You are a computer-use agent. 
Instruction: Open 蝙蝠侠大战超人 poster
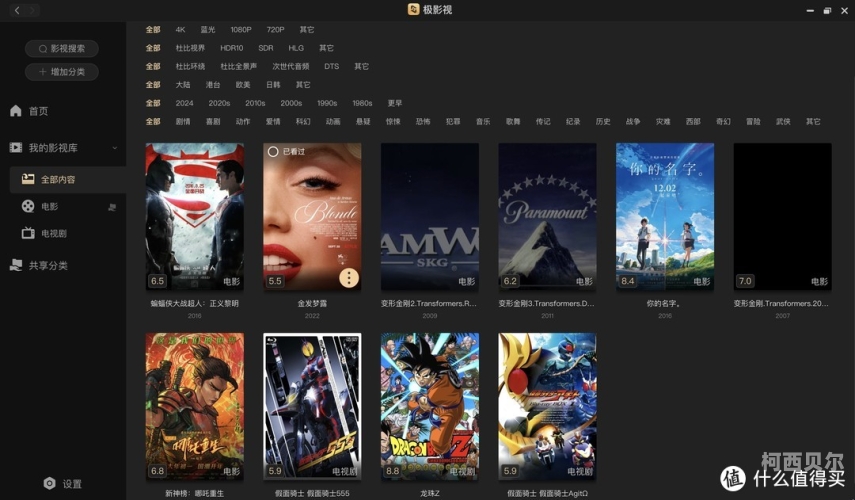195,216
